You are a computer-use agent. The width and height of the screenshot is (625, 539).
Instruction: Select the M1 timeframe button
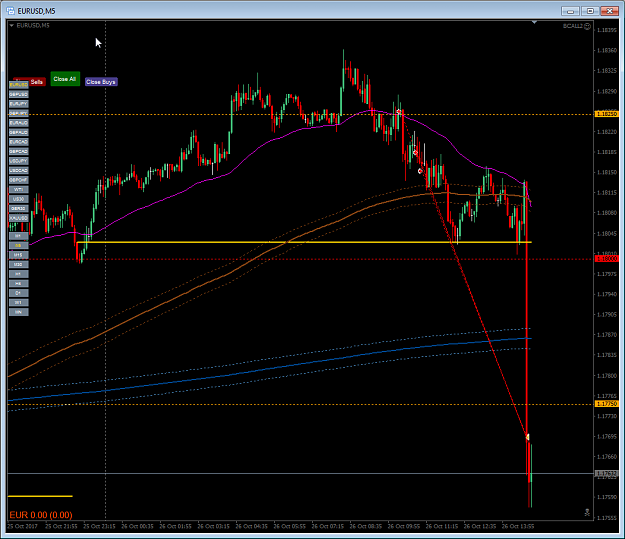[19, 236]
